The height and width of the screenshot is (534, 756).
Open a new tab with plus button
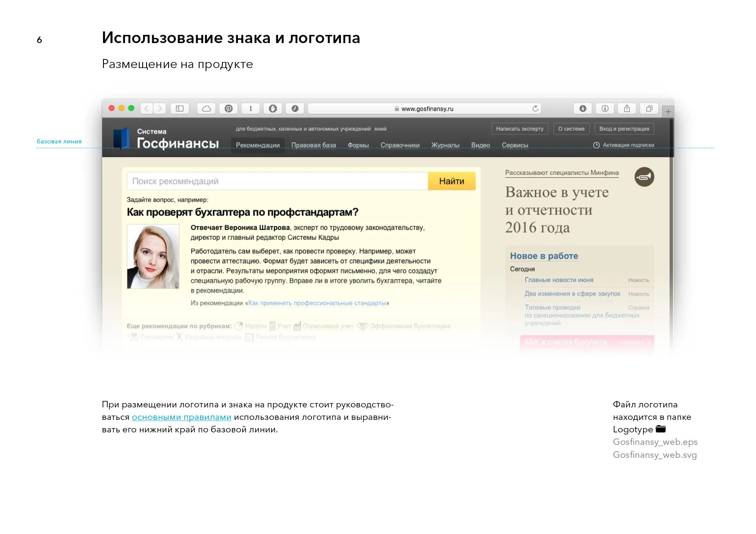coord(668,112)
